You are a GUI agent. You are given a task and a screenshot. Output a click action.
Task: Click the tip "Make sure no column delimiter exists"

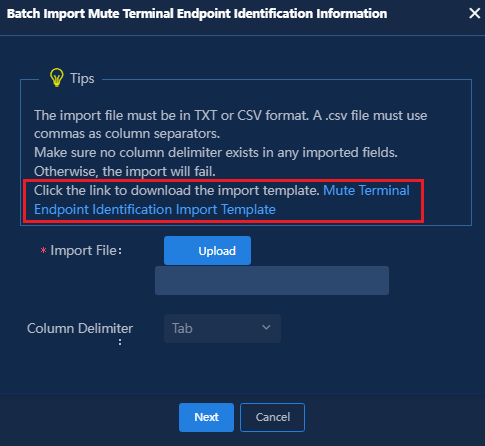tap(216, 153)
